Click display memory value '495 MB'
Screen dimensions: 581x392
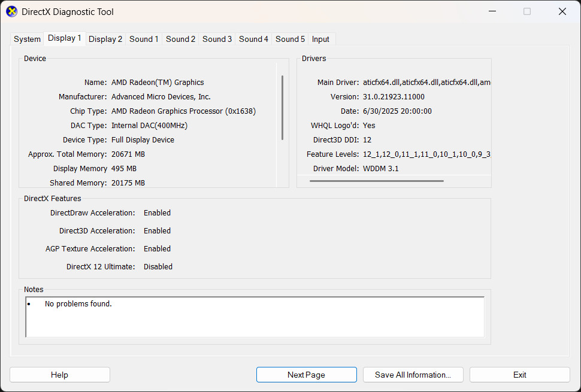coord(124,169)
